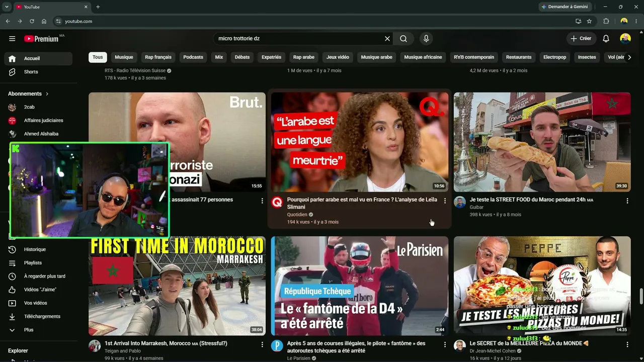Open the Le Parisien channel avatar
The image size is (644, 362).
coord(277,346)
